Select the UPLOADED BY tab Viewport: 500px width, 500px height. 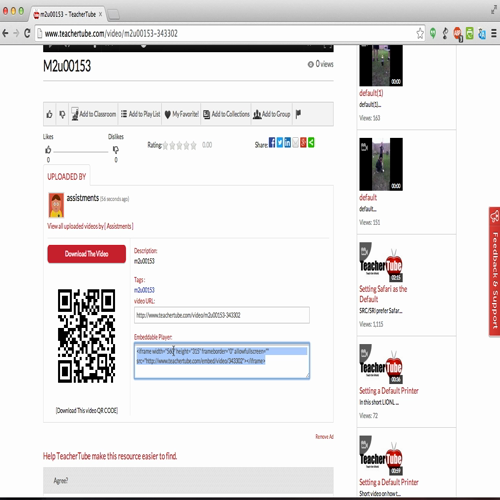[67, 176]
